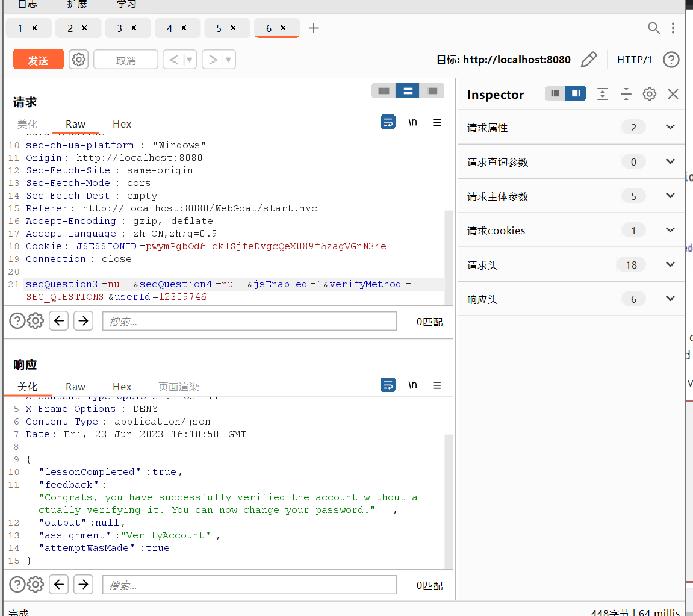Viewport: 693px width, 616px height.
Task: Select combined tabbed layout toggle
Action: pyautogui.click(x=432, y=90)
